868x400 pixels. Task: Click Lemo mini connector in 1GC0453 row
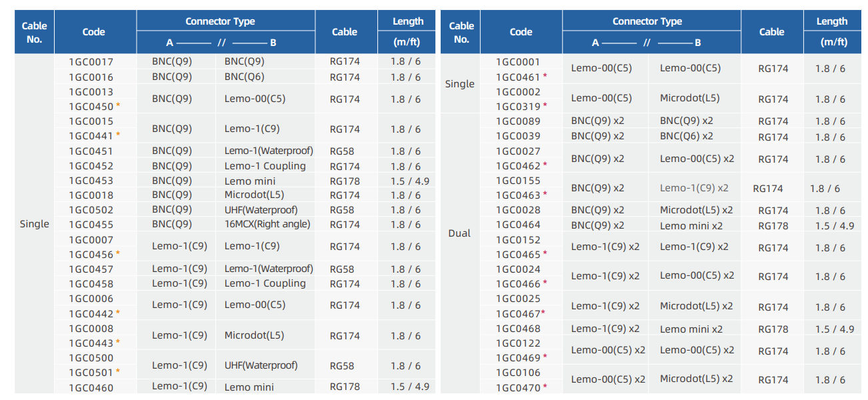250,181
